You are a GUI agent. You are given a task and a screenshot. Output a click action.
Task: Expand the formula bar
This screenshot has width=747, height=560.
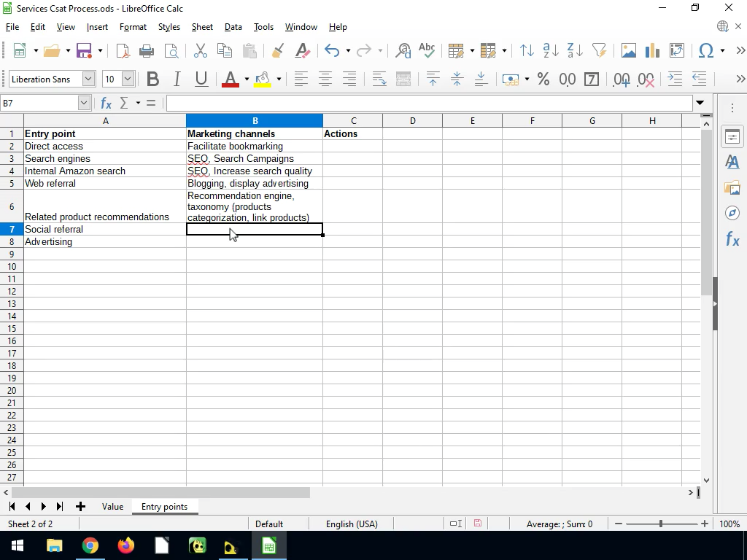coord(700,103)
